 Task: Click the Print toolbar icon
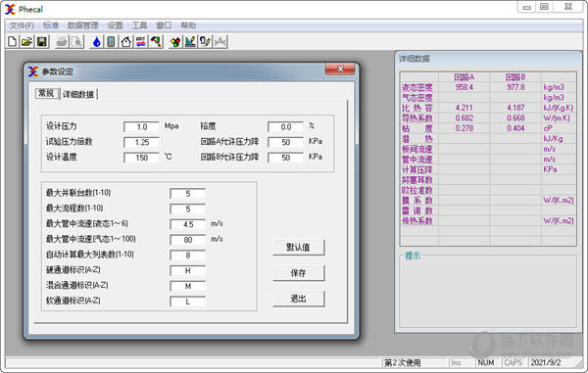62,41
